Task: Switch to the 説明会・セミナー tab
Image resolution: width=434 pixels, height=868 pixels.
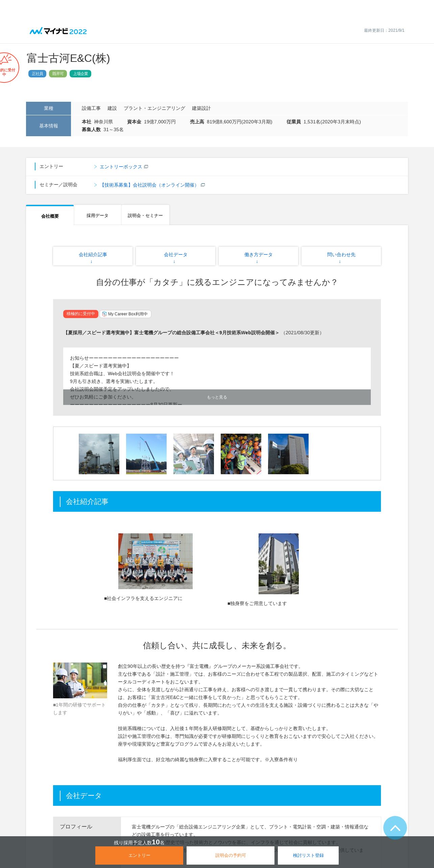Action: [x=145, y=215]
